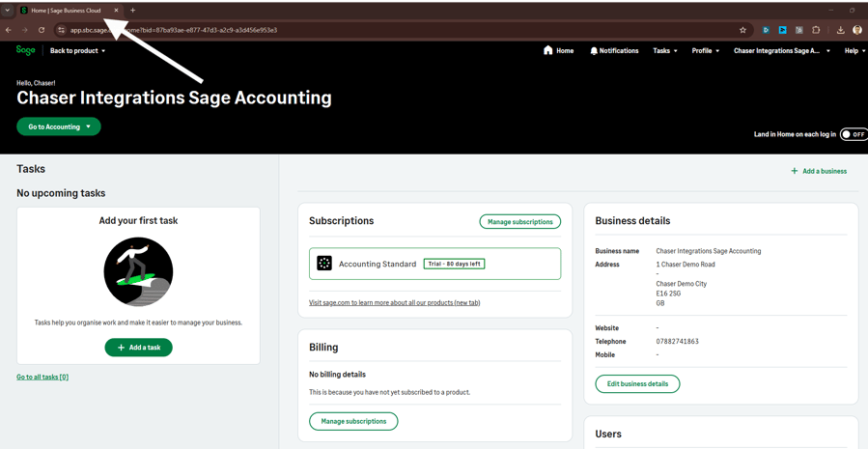Bookmark this page with star icon
This screenshot has height=449, width=868.
(742, 30)
